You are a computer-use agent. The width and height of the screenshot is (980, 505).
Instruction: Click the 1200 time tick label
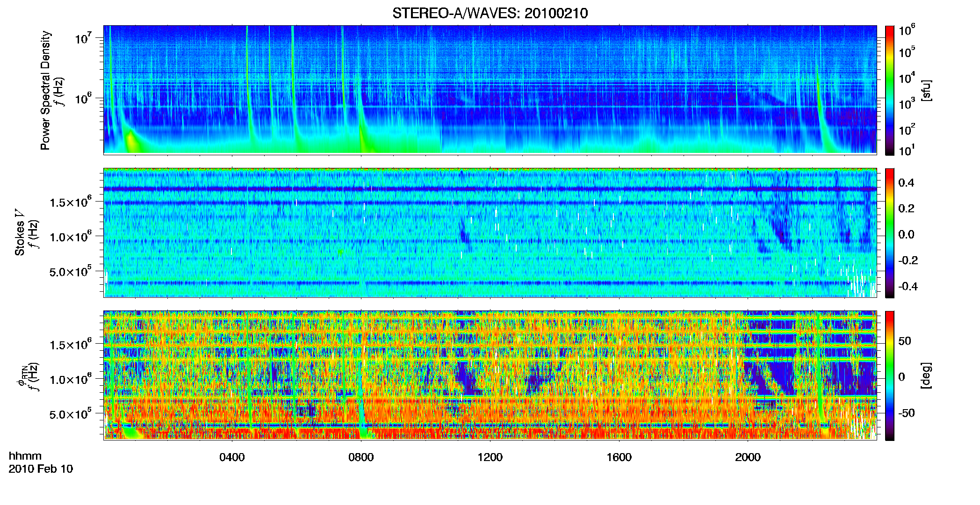[490, 457]
